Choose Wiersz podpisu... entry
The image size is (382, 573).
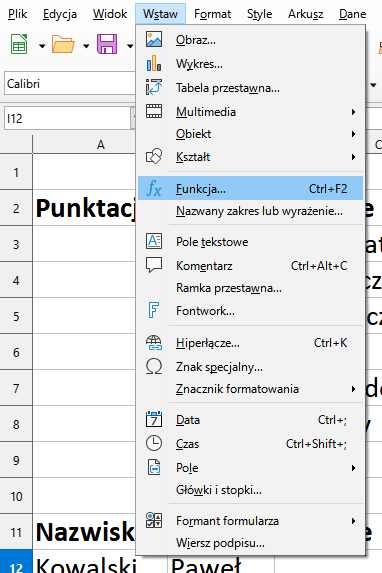click(250, 543)
